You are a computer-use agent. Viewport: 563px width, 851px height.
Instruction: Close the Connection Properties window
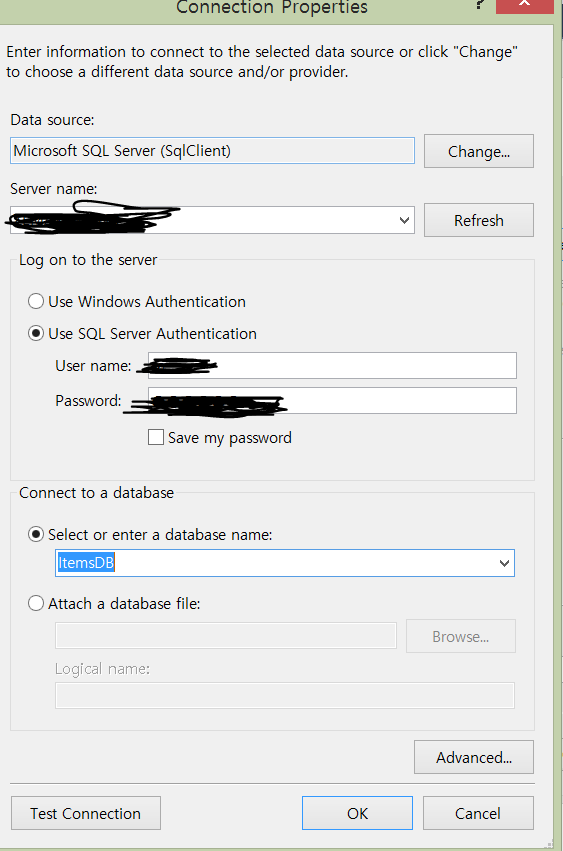(524, 5)
